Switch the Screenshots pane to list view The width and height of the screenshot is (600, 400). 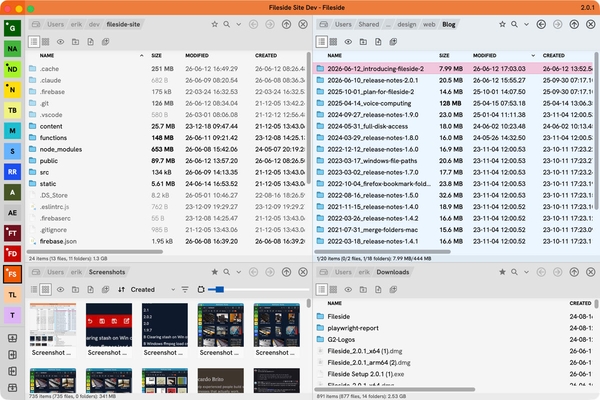(34, 290)
